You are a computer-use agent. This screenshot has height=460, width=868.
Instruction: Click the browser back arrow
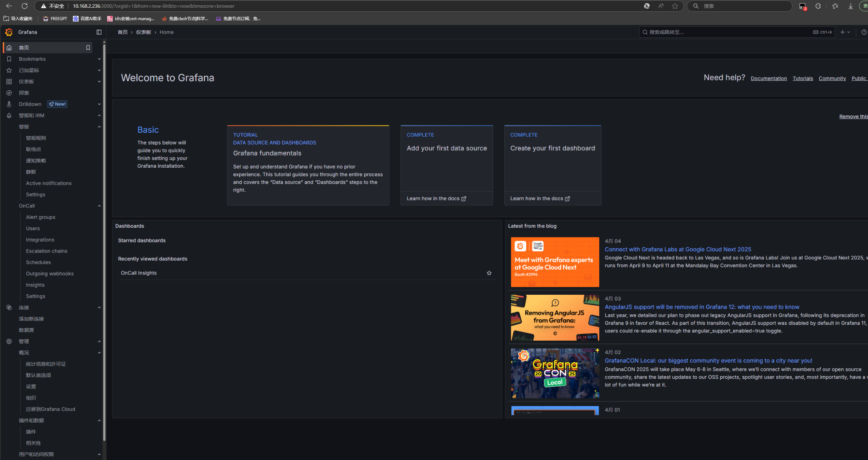9,6
